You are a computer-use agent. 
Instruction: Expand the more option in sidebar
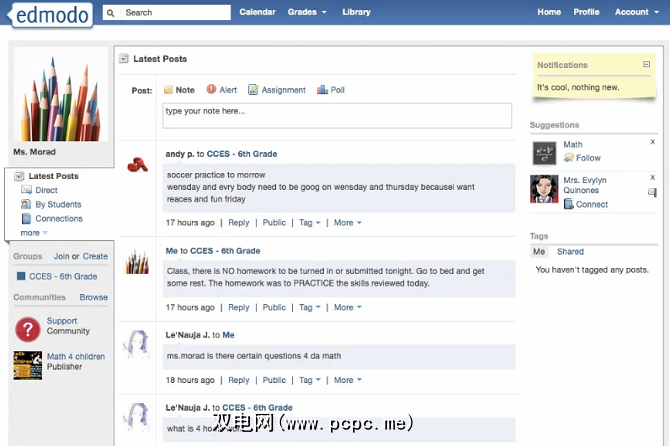[34, 233]
